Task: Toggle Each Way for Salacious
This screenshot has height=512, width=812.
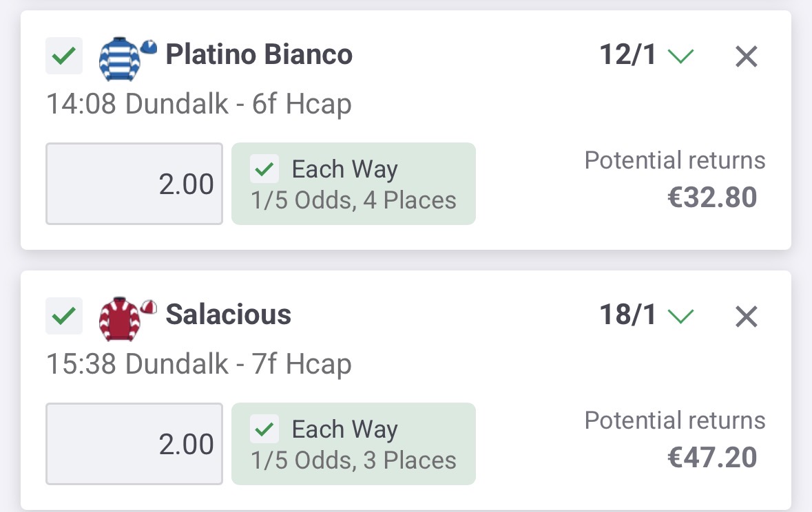Action: point(264,429)
